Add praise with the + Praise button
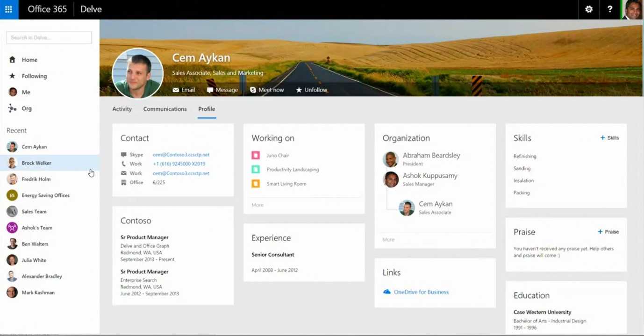The width and height of the screenshot is (644, 336). coord(608,232)
